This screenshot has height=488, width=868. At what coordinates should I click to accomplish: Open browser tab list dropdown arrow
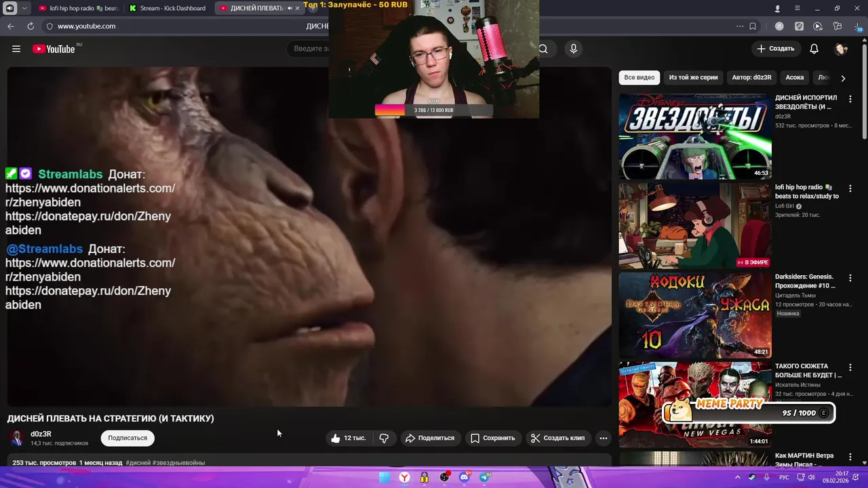(x=25, y=8)
